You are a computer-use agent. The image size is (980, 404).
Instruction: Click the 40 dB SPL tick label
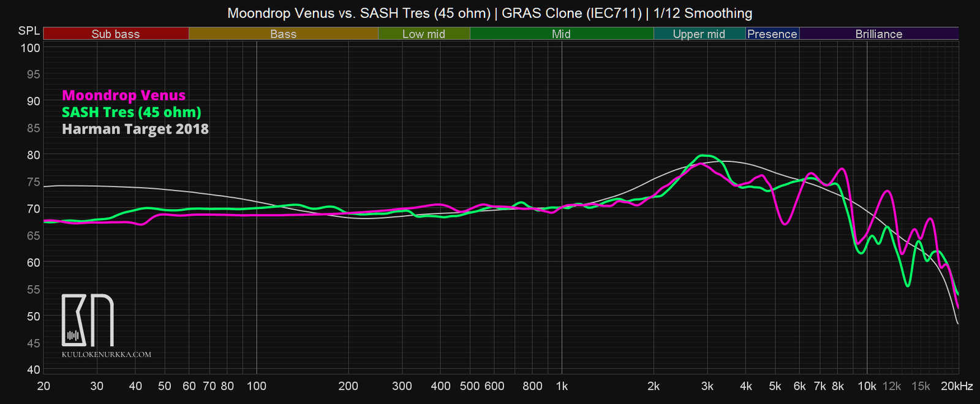[x=33, y=370]
